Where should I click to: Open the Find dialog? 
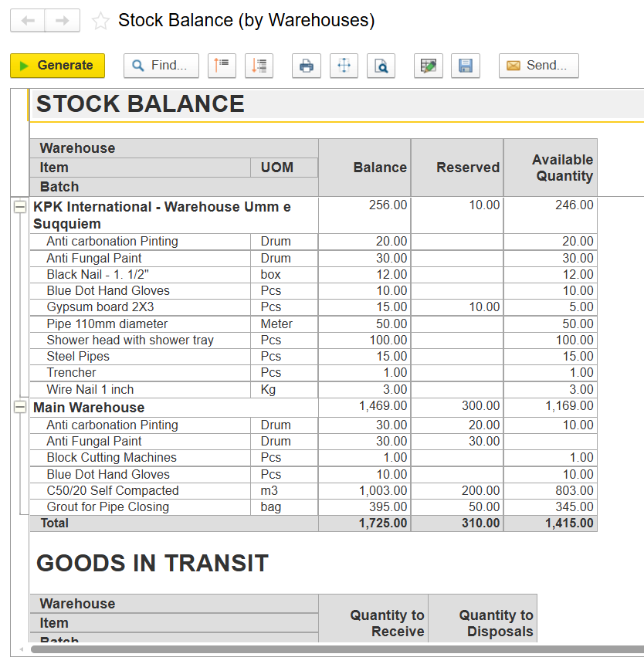161,66
